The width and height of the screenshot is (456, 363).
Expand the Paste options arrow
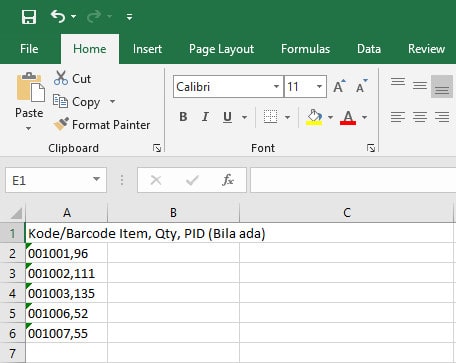point(29,128)
